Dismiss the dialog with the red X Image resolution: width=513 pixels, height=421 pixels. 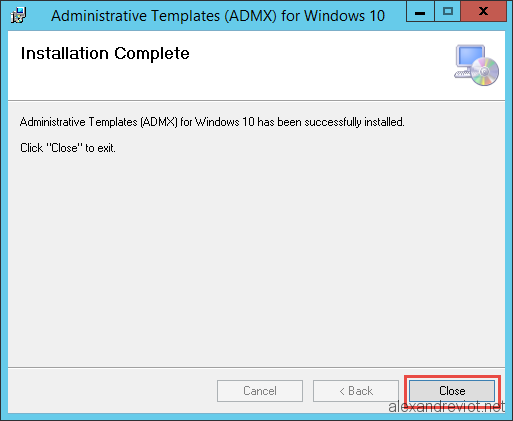(x=483, y=12)
